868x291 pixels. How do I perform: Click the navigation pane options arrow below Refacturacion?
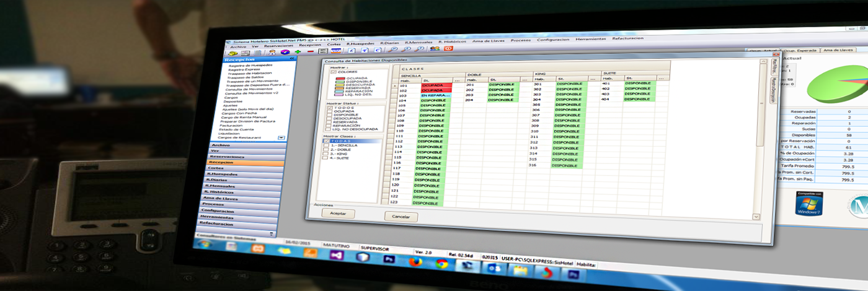(271, 233)
